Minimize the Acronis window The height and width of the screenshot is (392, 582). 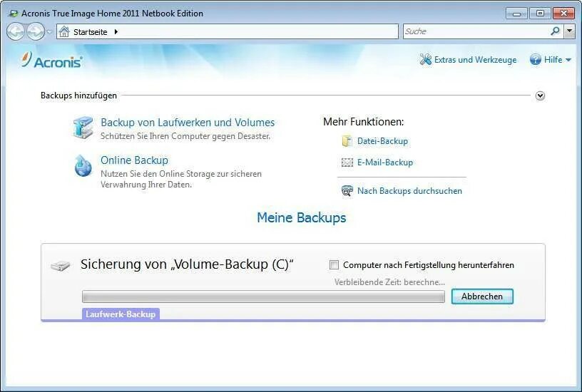tap(516, 14)
